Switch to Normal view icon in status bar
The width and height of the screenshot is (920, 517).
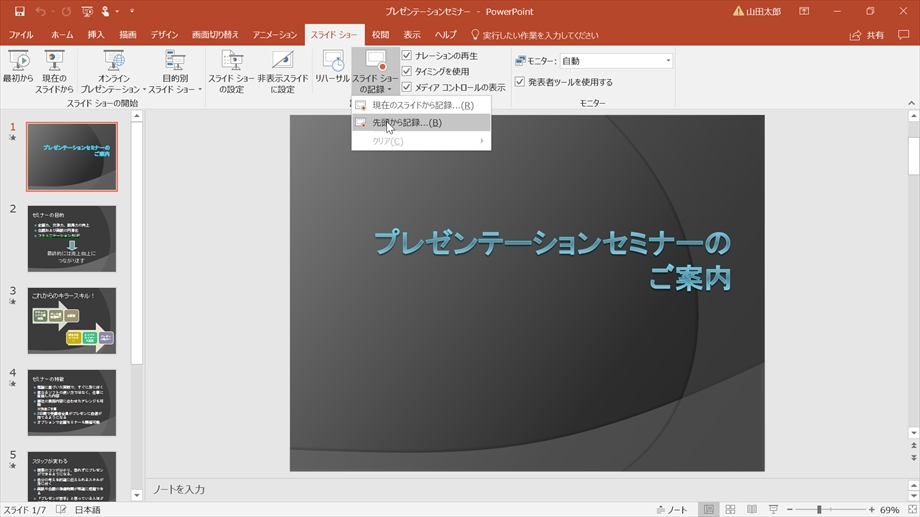click(709, 509)
